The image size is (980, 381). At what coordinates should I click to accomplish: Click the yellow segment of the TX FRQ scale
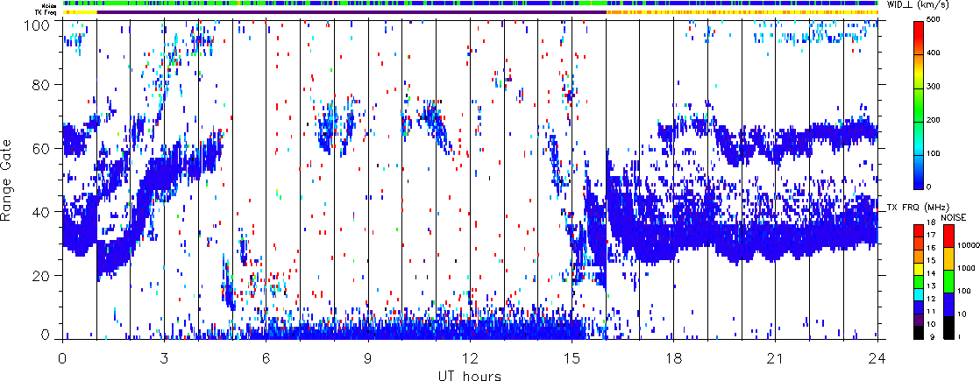[x=919, y=269]
